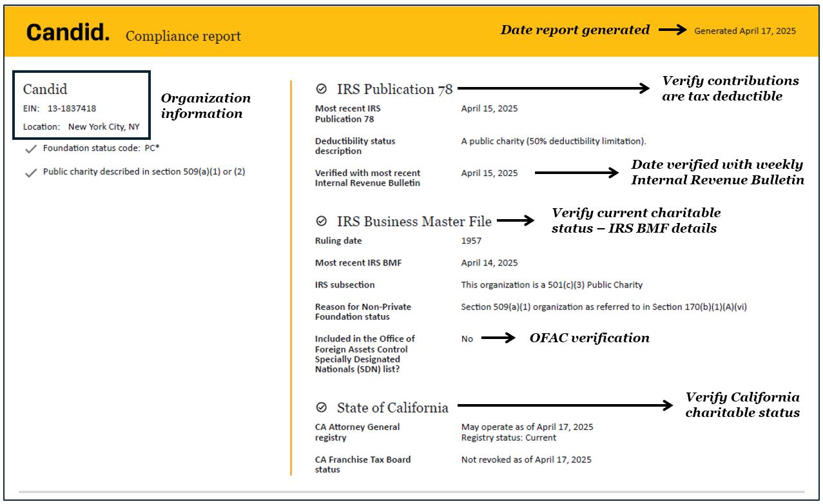Select 'This organization is a 501(c)(3) Public Charity'
Viewport: 823px width, 504px height.
[x=552, y=285]
